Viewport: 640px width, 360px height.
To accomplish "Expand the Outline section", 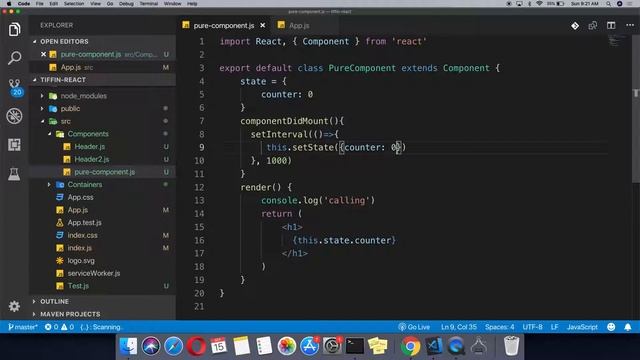I will (102, 301).
